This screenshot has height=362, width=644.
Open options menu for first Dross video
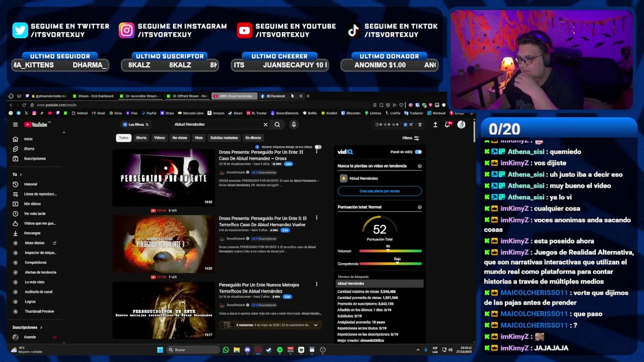[x=316, y=151]
